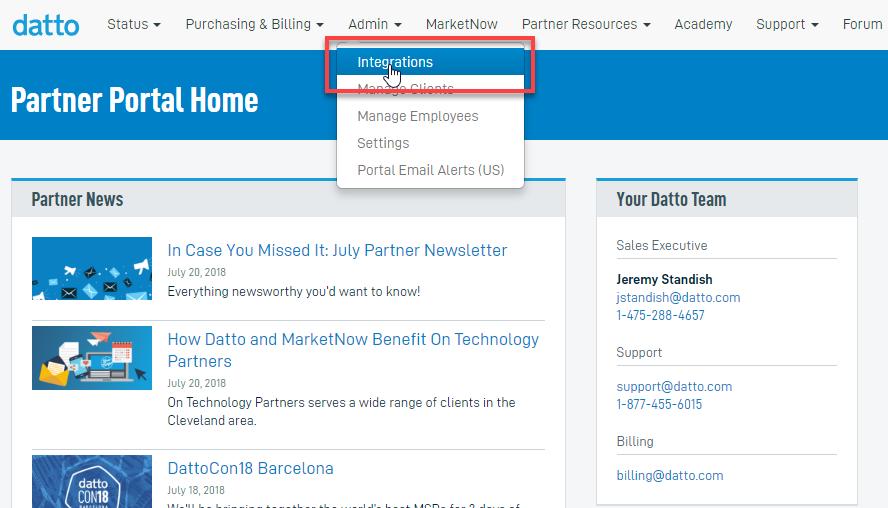The image size is (888, 508).
Task: Open the MarketNow Benefit article thumbnail
Action: click(x=92, y=358)
